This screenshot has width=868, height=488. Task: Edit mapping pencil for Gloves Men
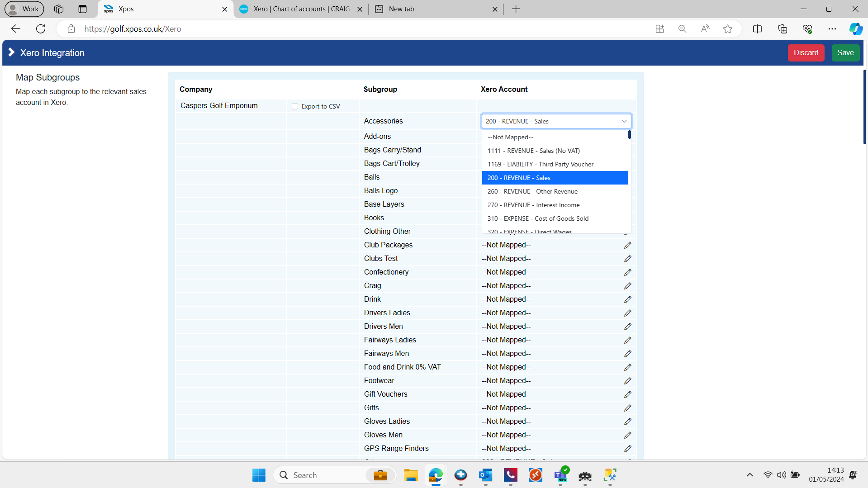coord(627,435)
